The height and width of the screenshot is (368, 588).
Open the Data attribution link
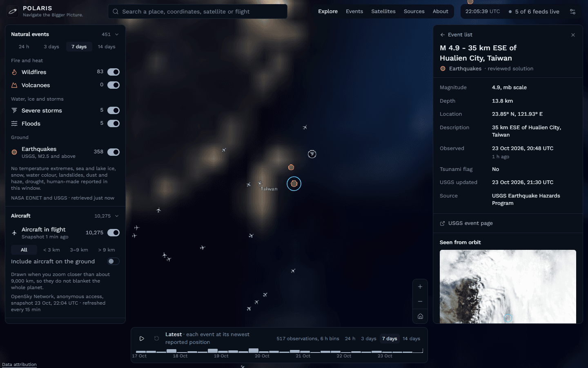(x=19, y=364)
